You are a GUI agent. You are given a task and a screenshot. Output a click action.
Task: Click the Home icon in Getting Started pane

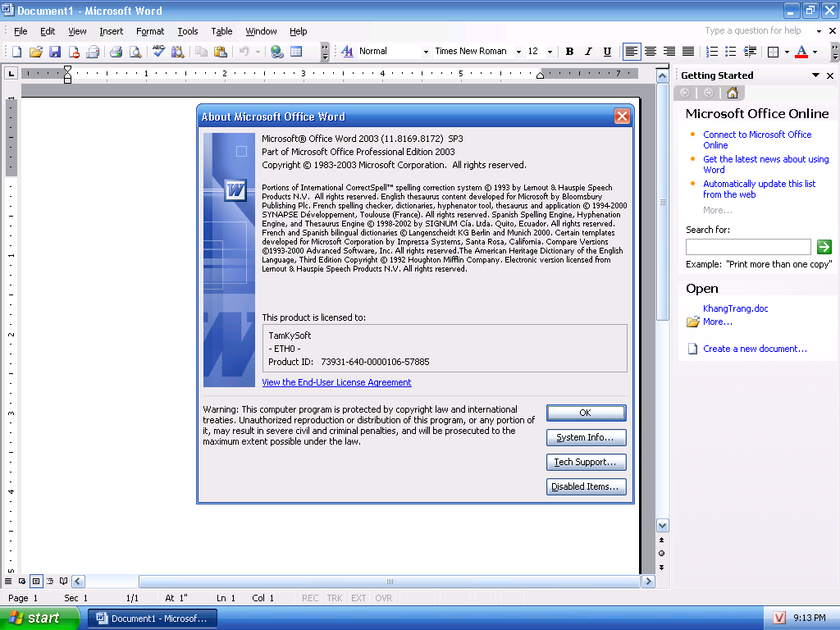tap(733, 94)
